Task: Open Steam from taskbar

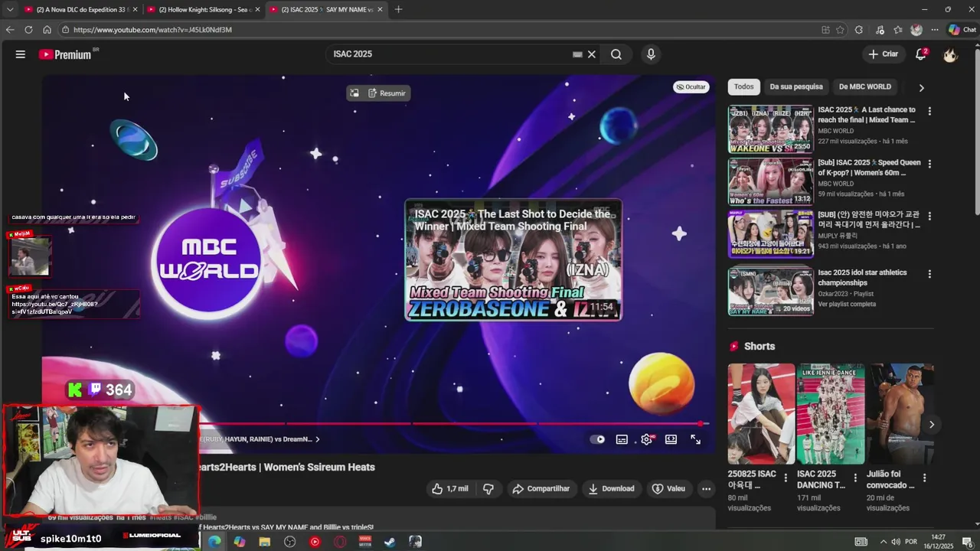Action: 390,542
